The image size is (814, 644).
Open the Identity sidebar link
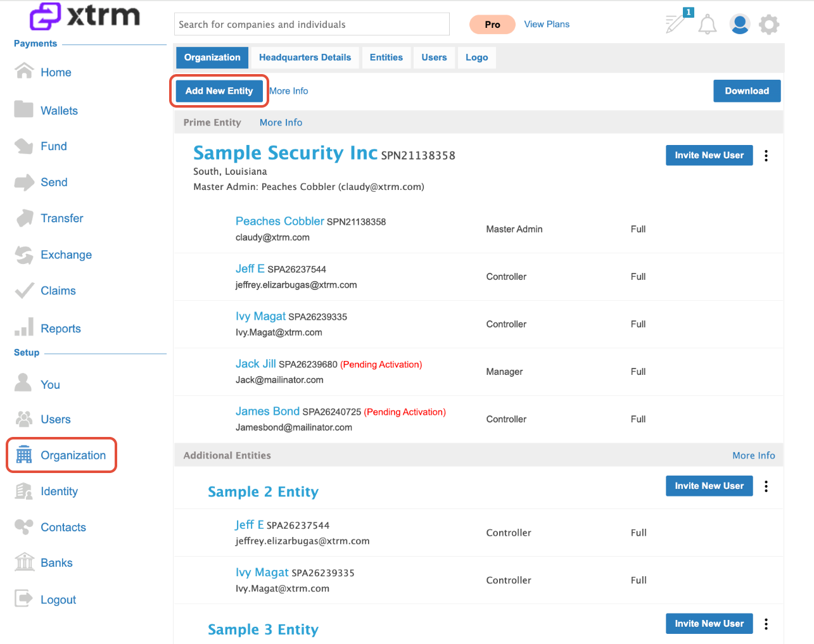coord(59,491)
